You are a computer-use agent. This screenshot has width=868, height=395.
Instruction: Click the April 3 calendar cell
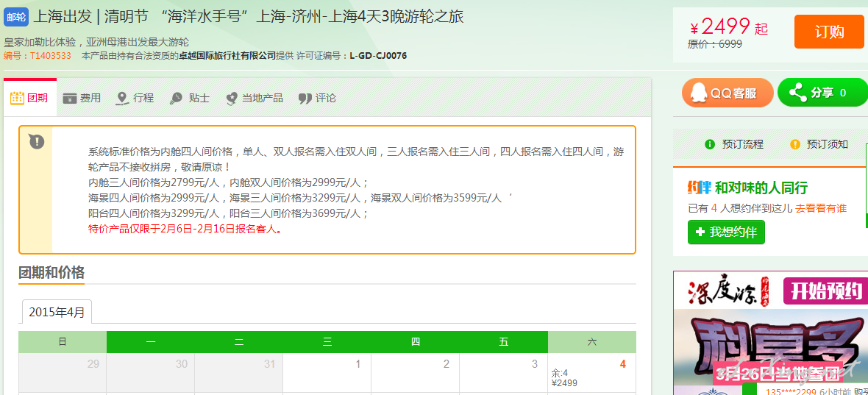(503, 374)
